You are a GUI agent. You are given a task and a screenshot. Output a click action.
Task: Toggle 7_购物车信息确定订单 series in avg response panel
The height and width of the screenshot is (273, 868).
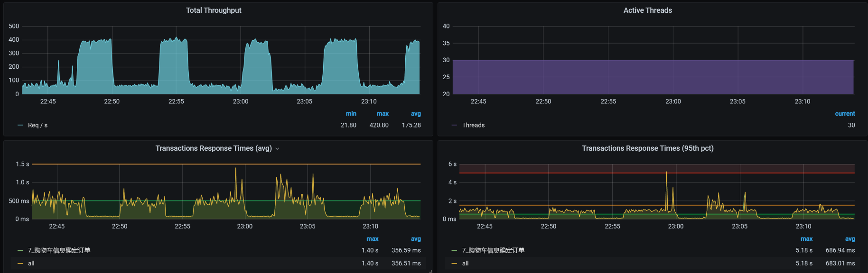click(x=59, y=250)
